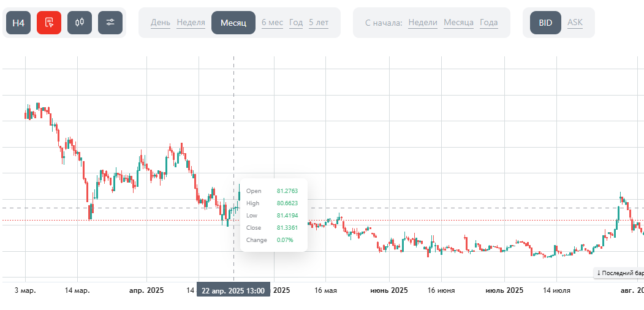Show data from start of Недели
The width and height of the screenshot is (644, 310).
click(x=423, y=23)
